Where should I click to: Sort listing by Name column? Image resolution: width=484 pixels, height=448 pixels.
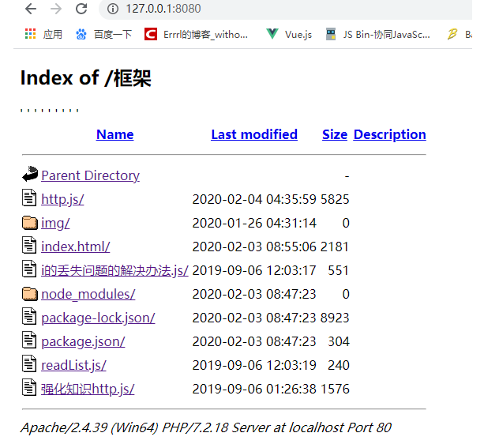[114, 134]
